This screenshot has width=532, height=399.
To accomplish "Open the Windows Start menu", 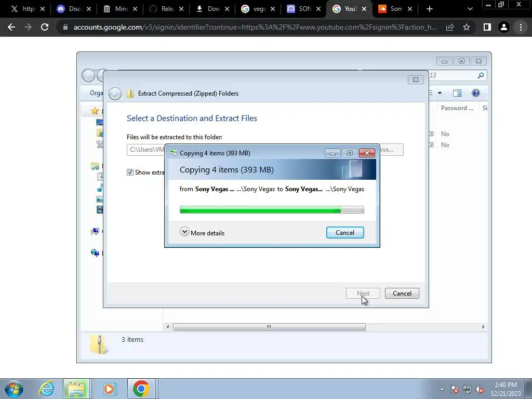I will [x=14, y=389].
